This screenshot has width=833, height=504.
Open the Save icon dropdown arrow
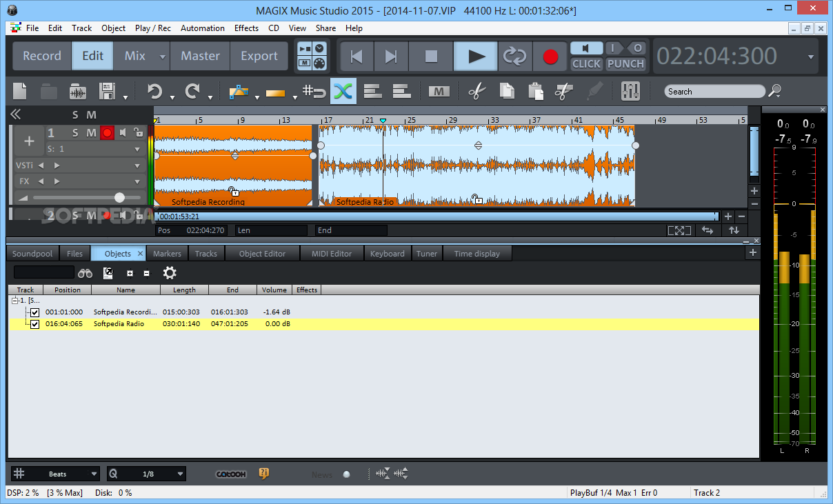pyautogui.click(x=125, y=97)
